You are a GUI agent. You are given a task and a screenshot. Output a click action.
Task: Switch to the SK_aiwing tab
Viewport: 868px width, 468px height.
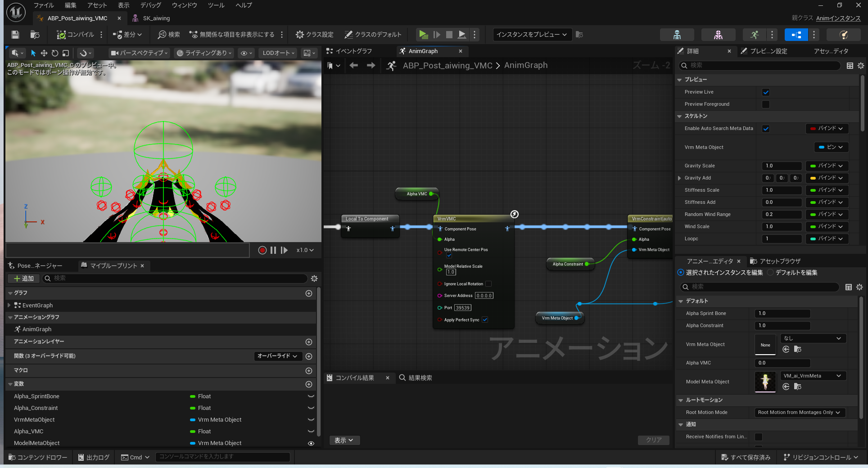156,18
